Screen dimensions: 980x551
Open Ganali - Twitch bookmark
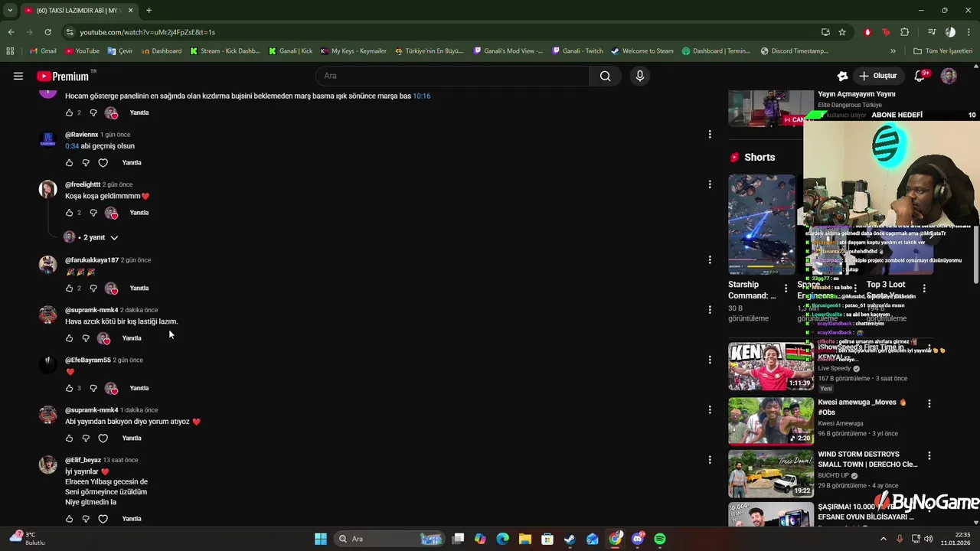577,51
